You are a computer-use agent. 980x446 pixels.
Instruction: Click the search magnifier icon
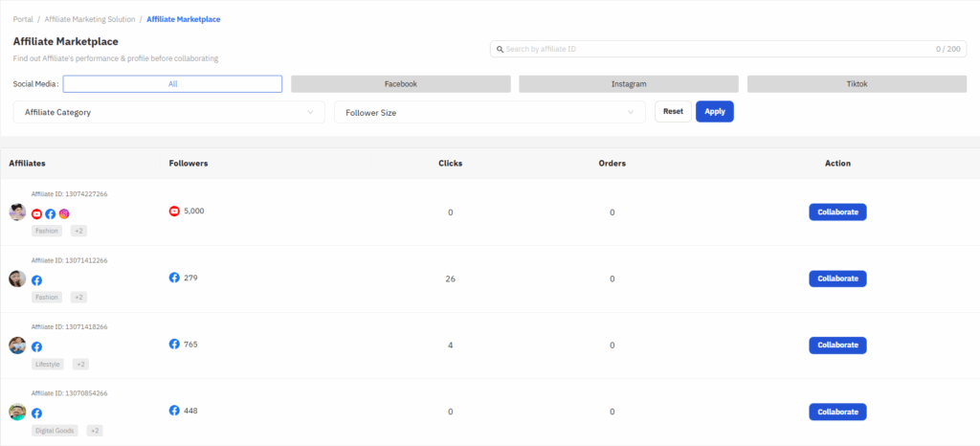[499, 49]
